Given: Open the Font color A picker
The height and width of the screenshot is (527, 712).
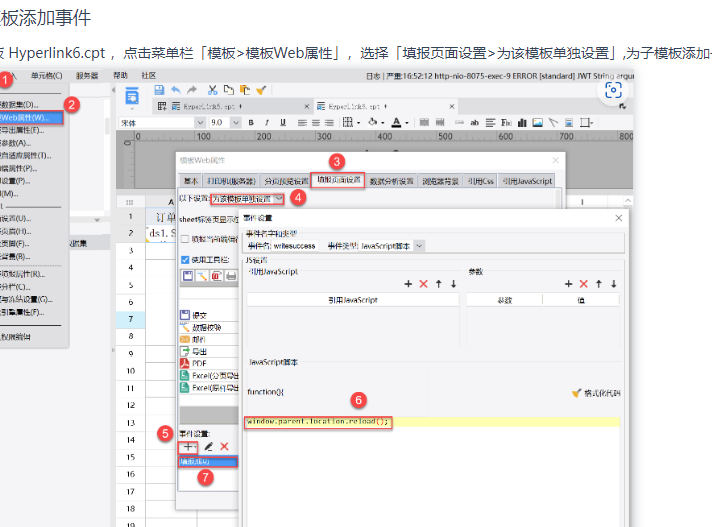Looking at the screenshot, I should (x=396, y=122).
